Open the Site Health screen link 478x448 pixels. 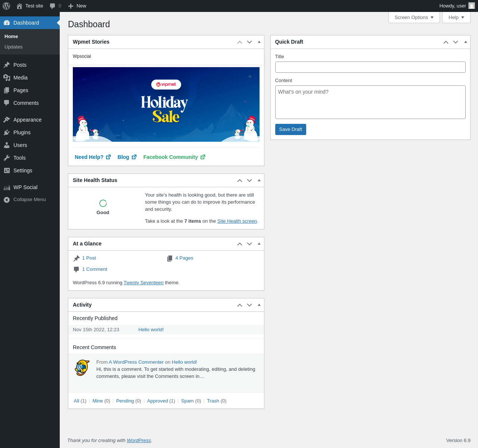click(237, 221)
